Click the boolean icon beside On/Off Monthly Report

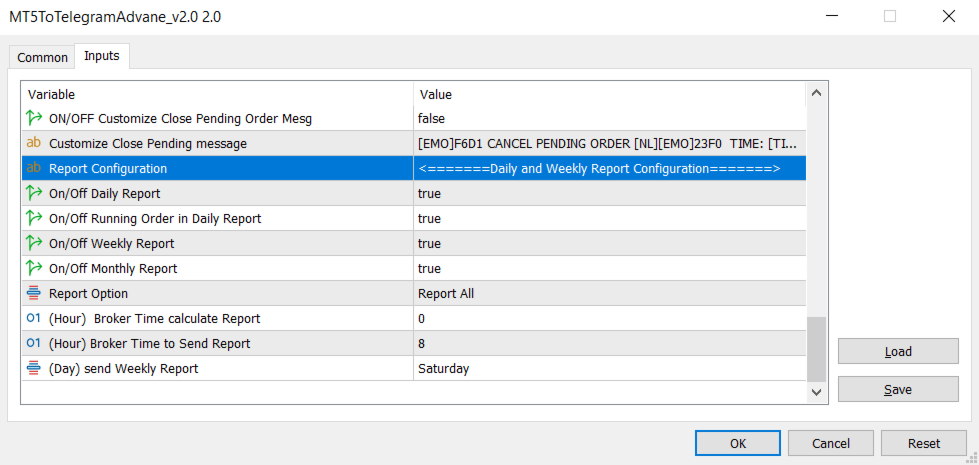click(34, 268)
